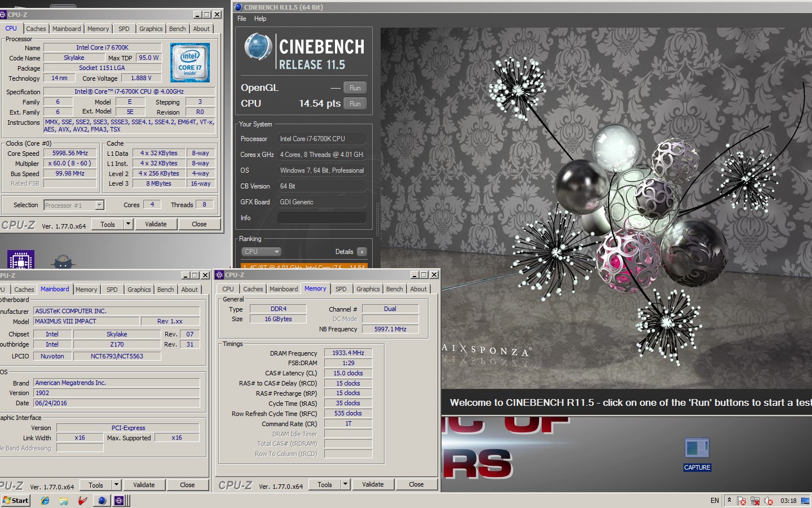Click the NB Frequency value 5997.1 MHz
812x508 pixels.
(x=390, y=329)
